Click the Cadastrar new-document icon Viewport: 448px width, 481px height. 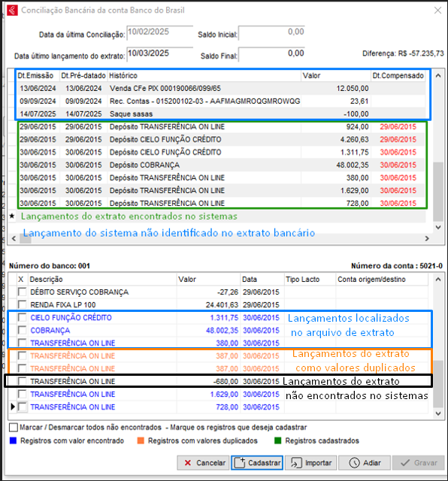240,463
